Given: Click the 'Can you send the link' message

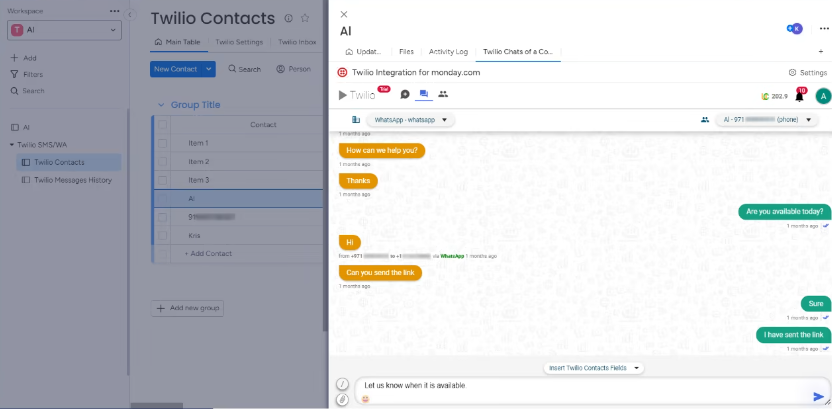Looking at the screenshot, I should click(380, 273).
